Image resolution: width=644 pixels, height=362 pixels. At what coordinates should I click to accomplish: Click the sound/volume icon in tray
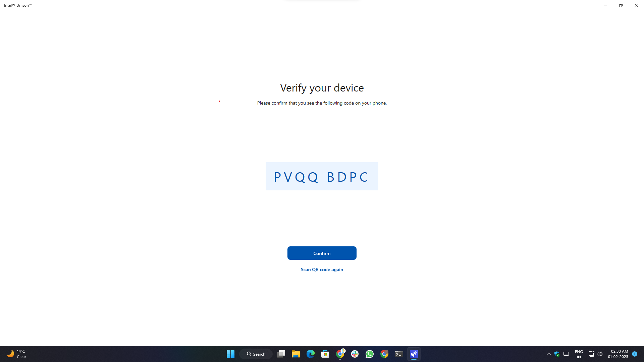click(600, 354)
